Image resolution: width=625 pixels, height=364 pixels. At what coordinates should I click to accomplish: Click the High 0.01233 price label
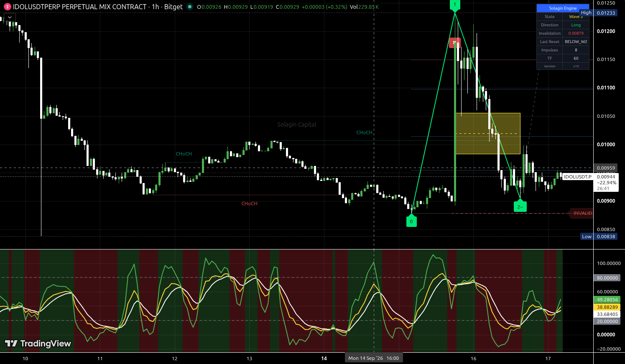point(598,13)
